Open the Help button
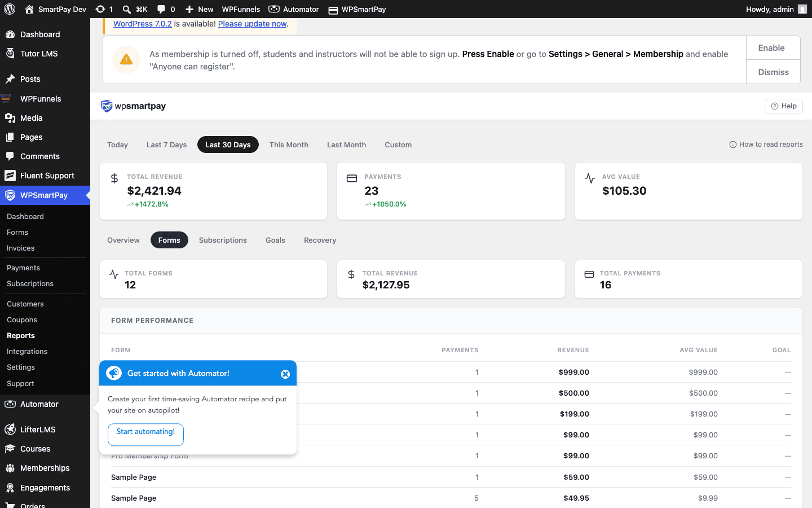This screenshot has width=812, height=508. tap(783, 106)
